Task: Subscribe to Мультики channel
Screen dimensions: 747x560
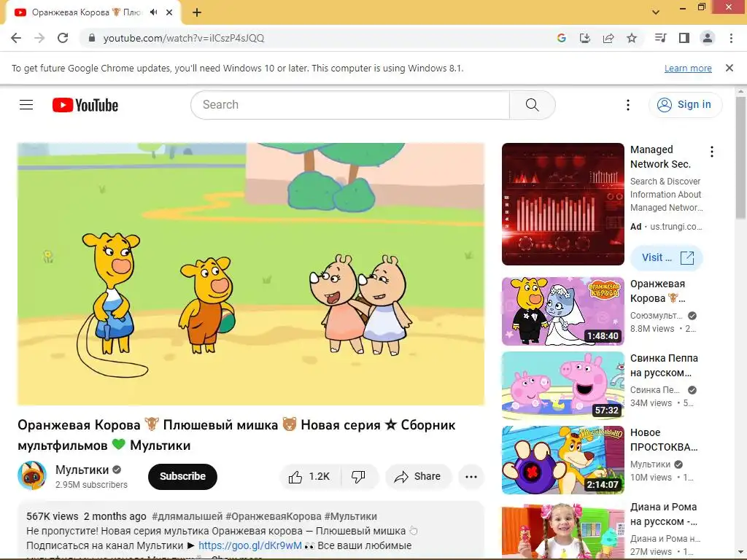Action: tap(182, 476)
